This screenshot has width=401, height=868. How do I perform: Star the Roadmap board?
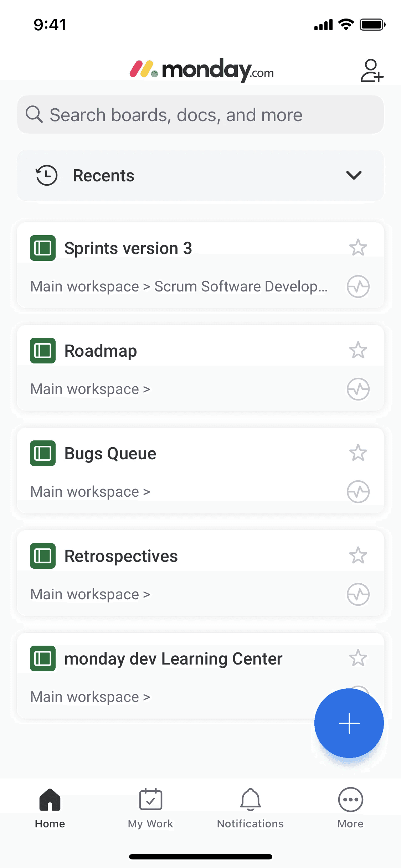358,350
